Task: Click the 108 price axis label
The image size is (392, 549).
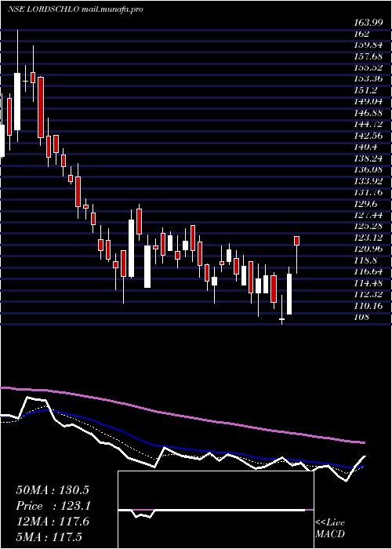Action: click(x=361, y=317)
